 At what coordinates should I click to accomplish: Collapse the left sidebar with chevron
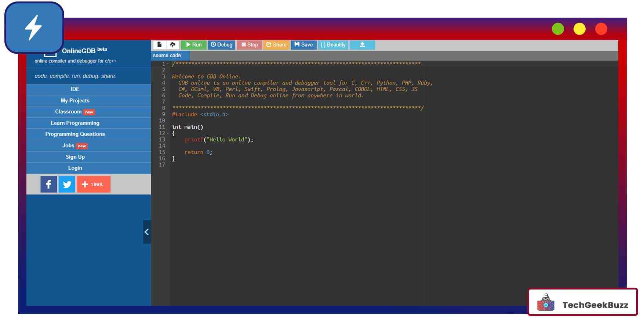(x=147, y=232)
